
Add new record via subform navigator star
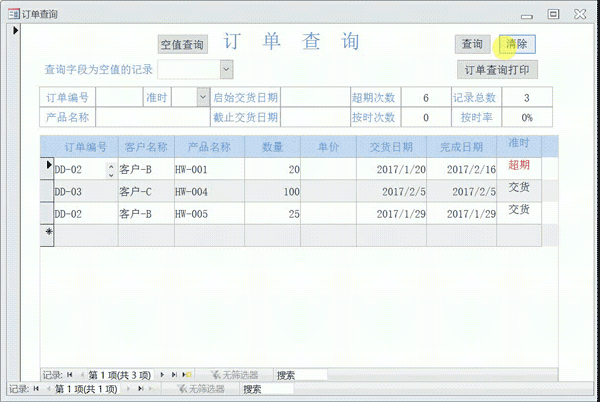coord(188,375)
